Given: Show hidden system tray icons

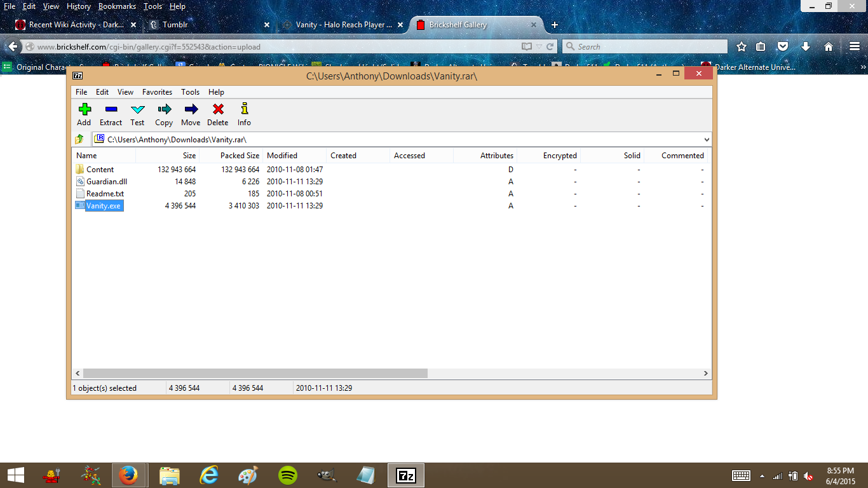Looking at the screenshot, I should 762,476.
